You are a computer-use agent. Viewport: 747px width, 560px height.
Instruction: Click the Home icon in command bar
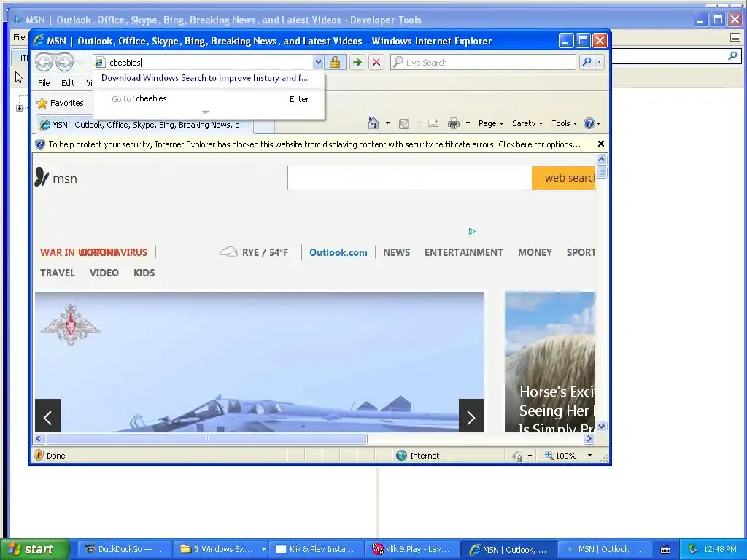373,123
